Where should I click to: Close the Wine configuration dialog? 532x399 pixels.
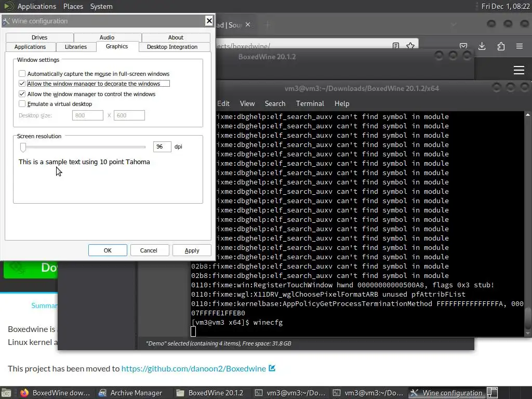[209, 21]
